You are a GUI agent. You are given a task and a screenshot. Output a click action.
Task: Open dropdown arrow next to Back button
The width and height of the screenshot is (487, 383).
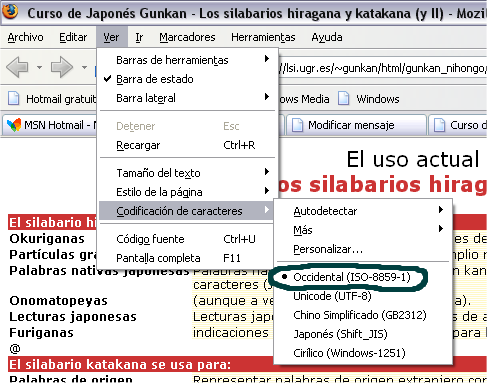click(x=39, y=67)
